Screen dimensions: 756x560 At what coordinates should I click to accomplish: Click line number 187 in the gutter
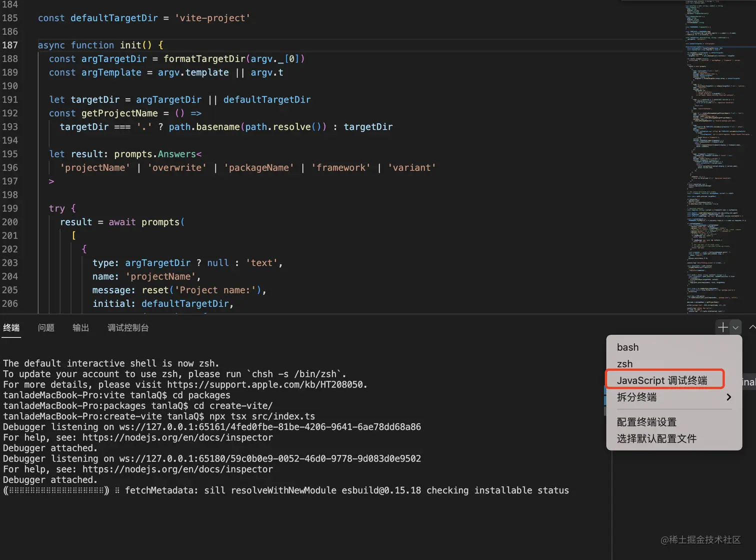click(10, 45)
